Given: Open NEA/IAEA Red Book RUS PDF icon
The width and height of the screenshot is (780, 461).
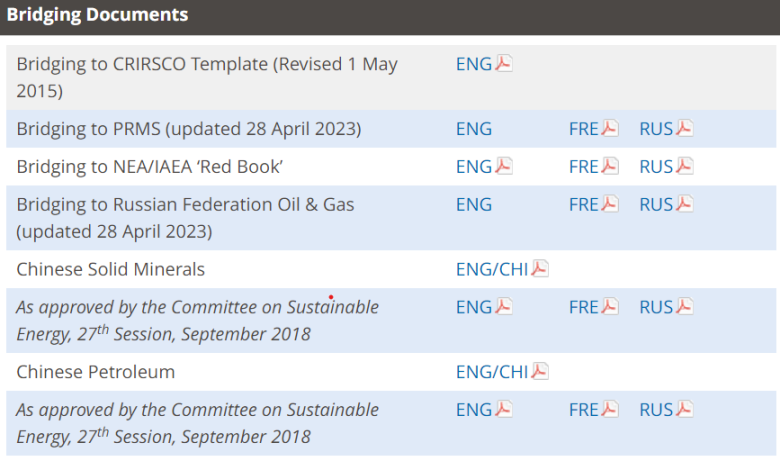Looking at the screenshot, I should (685, 167).
